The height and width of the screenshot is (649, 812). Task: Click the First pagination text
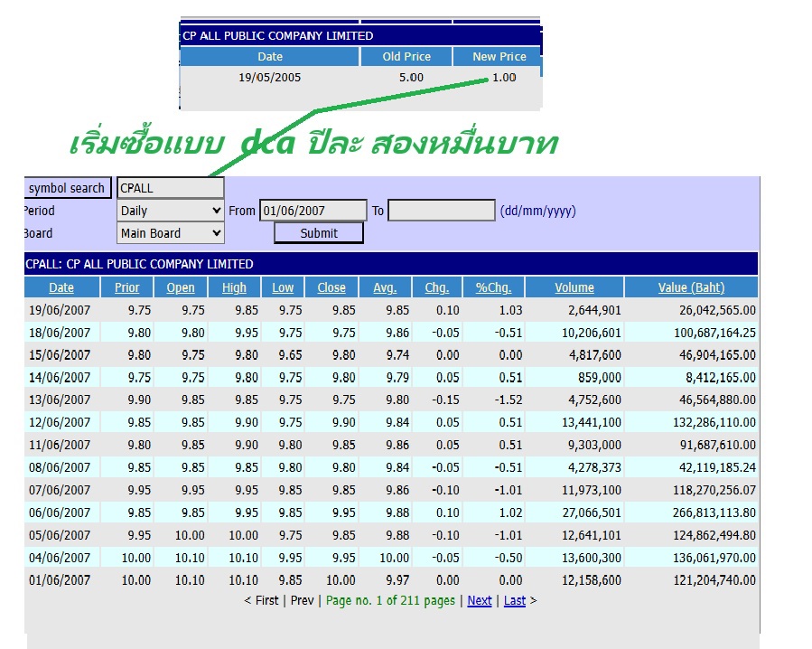click(266, 601)
